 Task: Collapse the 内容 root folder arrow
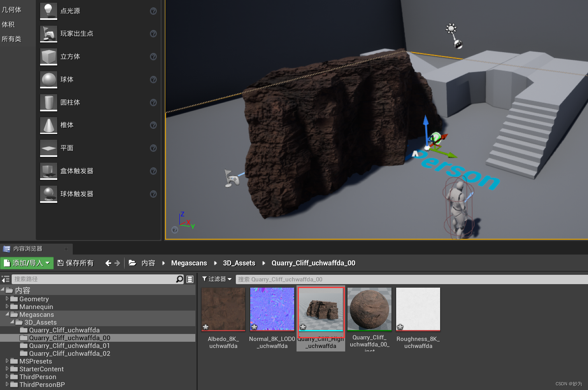(3, 290)
